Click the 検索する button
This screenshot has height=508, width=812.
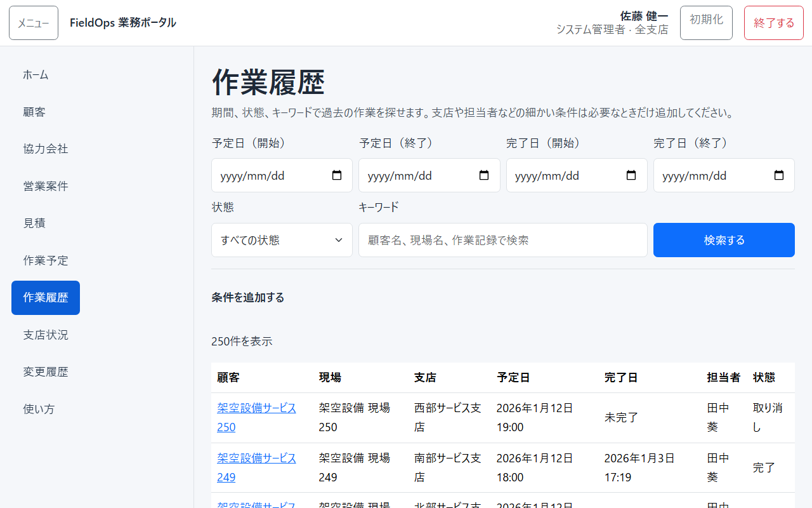point(724,240)
